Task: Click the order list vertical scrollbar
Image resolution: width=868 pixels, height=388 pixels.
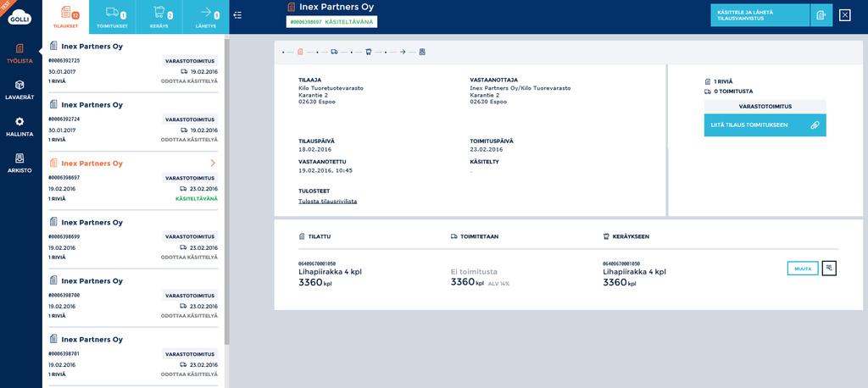Action: 227,191
